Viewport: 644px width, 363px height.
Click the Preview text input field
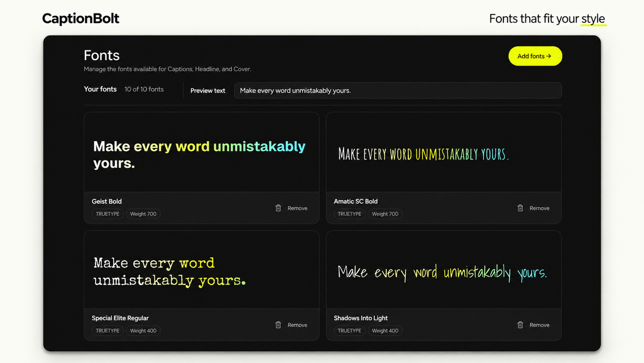398,90
